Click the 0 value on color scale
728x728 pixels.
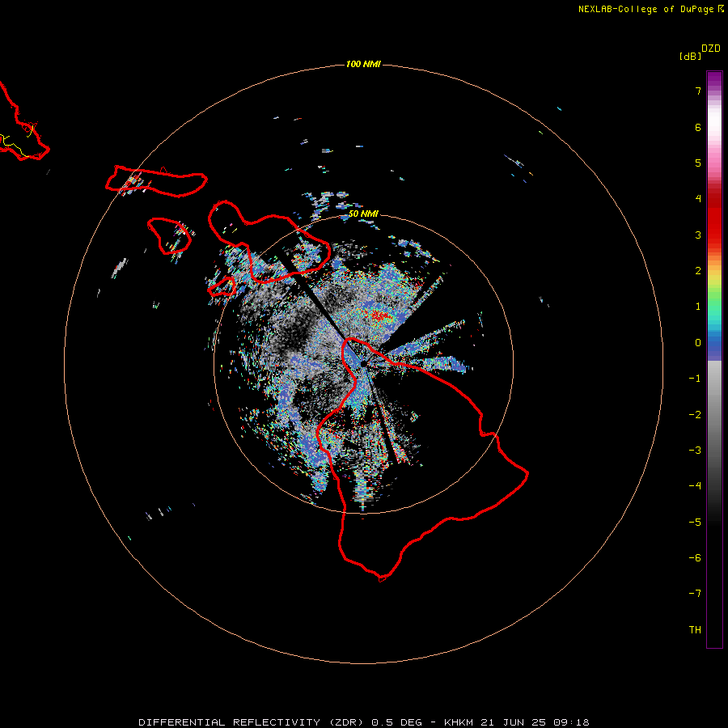point(698,343)
